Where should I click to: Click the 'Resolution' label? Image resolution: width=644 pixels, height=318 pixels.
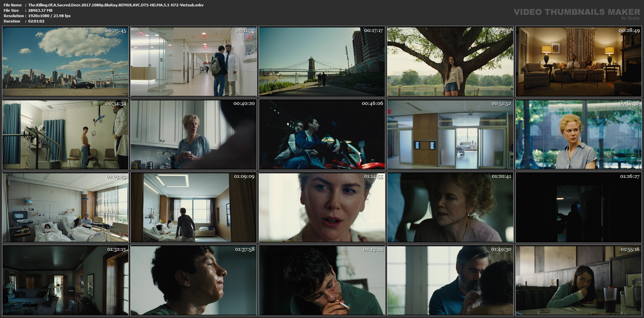tap(14, 16)
